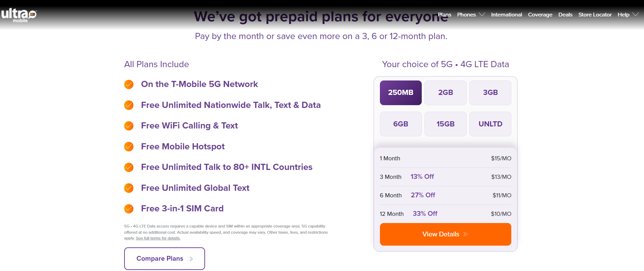Choose the 6GB data plan

point(401,124)
